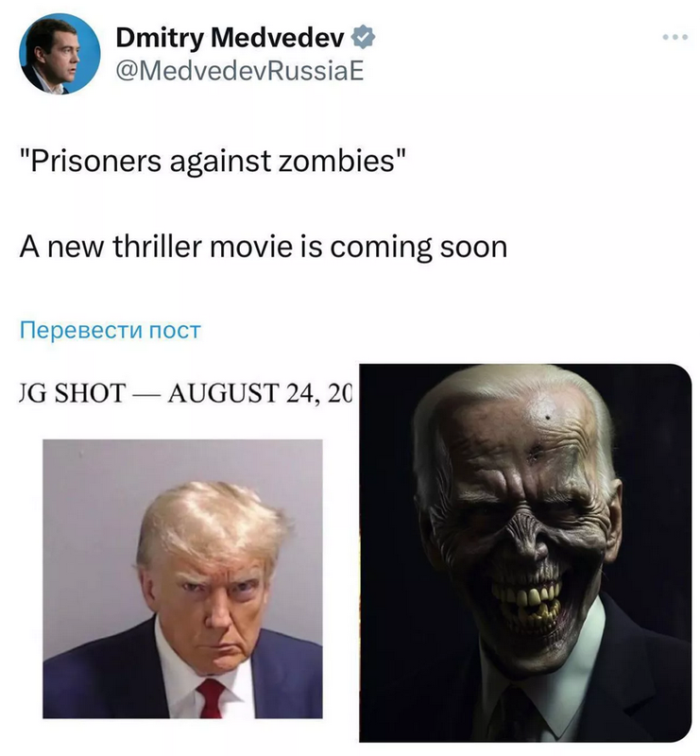
Task: Open the zombie face image attachment
Action: point(525,553)
